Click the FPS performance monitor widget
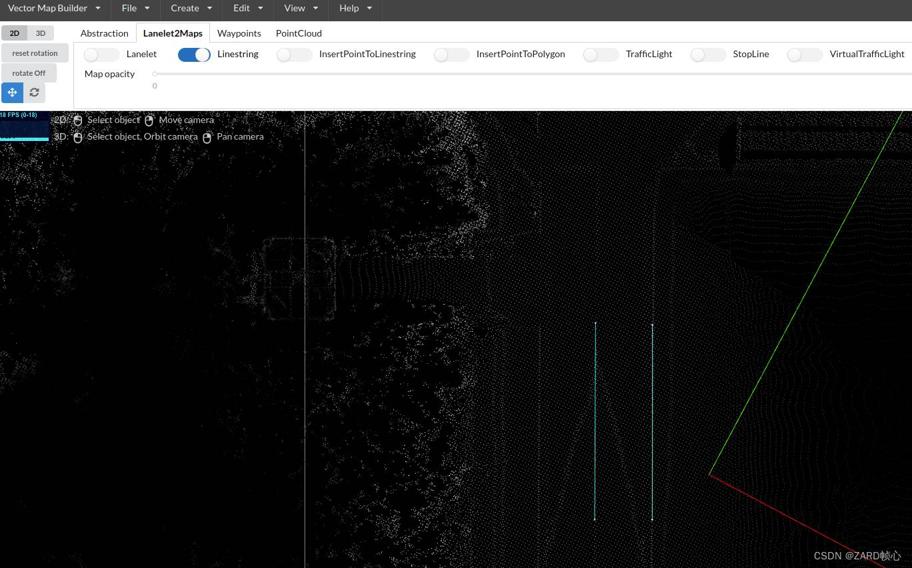Viewport: 912px width, 568px height. (x=24, y=127)
